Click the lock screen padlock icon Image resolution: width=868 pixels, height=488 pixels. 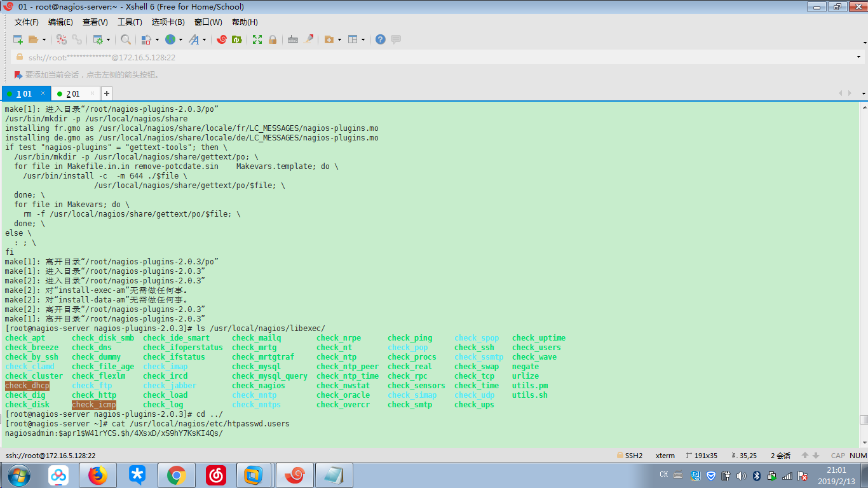click(x=273, y=39)
